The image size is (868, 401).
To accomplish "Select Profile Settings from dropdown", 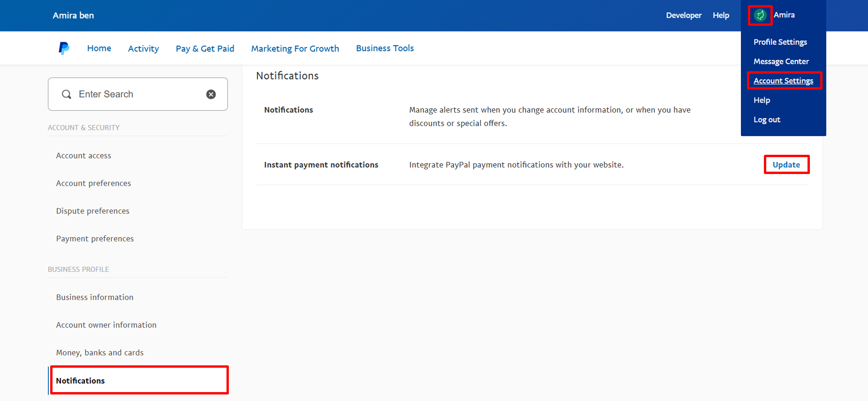I will click(780, 42).
